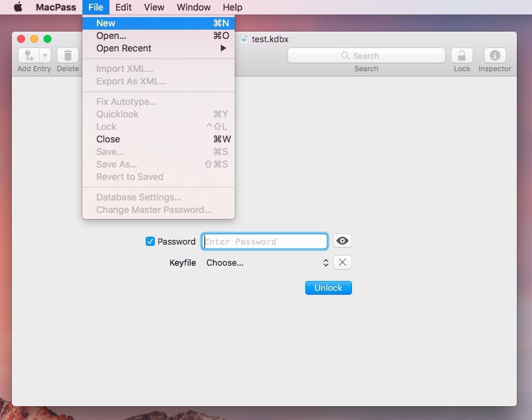Select Quicklook menu item
The width and height of the screenshot is (532, 420).
[158, 114]
